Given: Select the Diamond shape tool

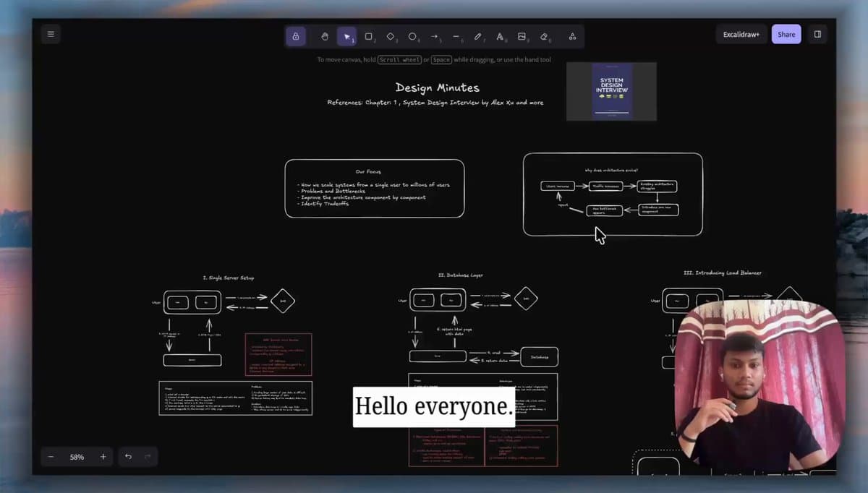Looking at the screenshot, I should click(391, 36).
